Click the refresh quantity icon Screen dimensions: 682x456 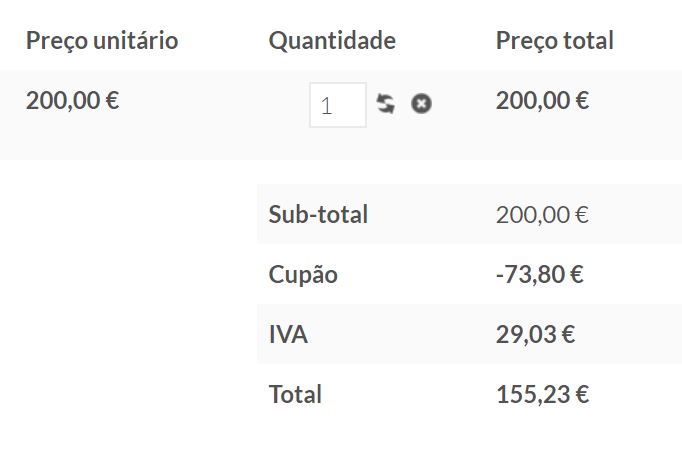click(386, 104)
